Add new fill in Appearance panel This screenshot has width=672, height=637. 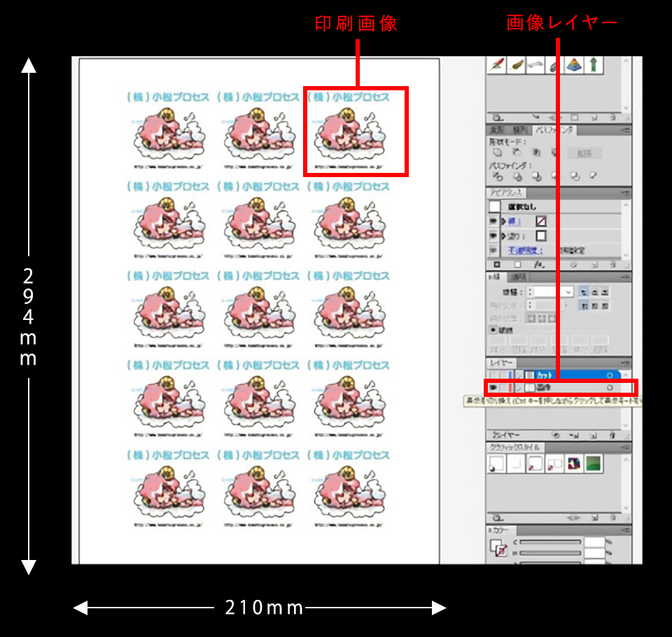pyautogui.click(x=517, y=265)
